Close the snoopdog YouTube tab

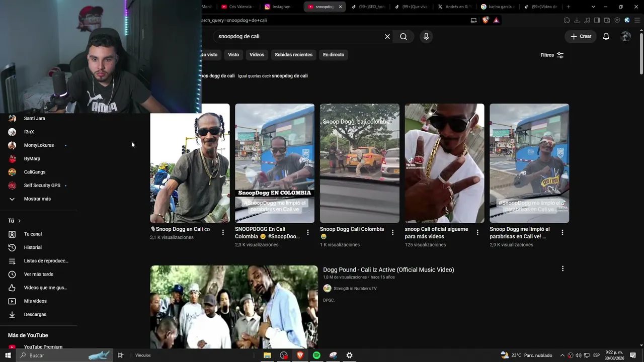pos(341,7)
